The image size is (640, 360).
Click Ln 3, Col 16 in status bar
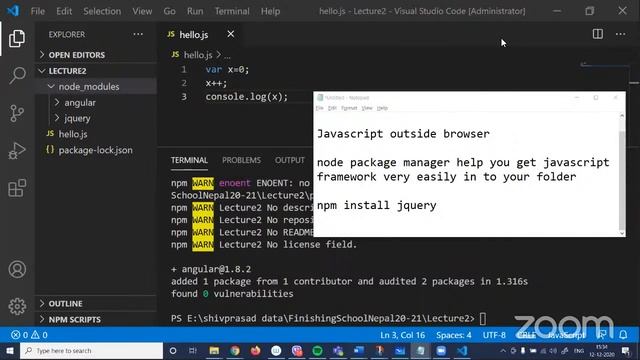402,335
